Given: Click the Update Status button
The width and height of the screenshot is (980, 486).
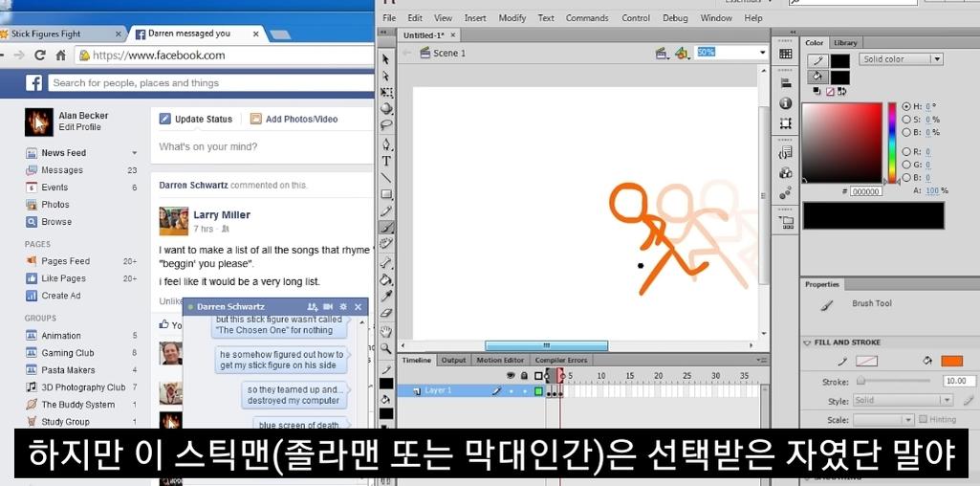Looking at the screenshot, I should pyautogui.click(x=196, y=119).
